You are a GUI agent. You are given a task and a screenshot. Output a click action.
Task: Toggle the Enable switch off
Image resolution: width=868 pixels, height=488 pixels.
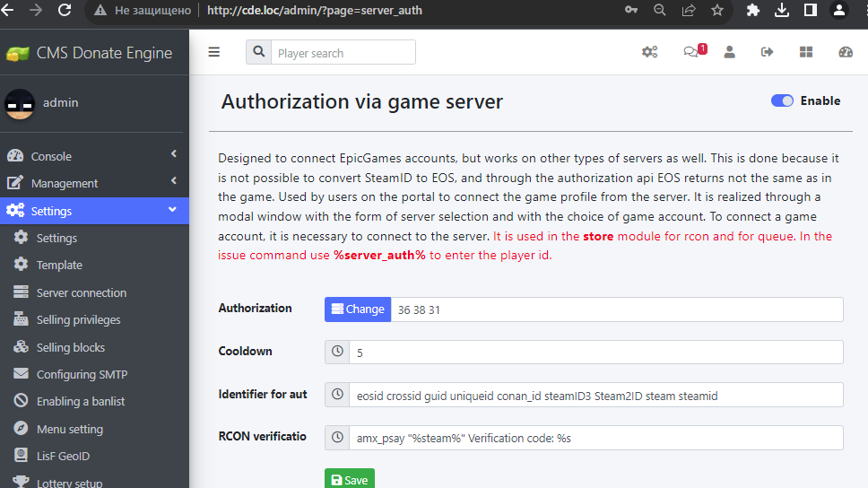[x=782, y=100]
